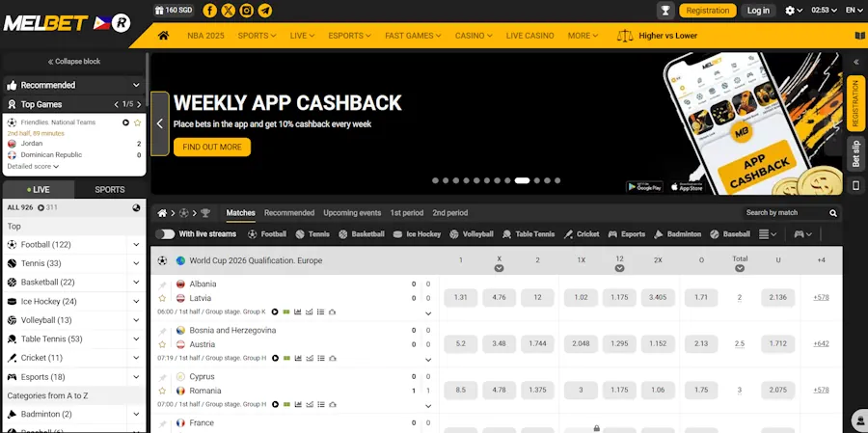This screenshot has width=868, height=433.
Task: Open the EN language dropdown
Action: [x=854, y=11]
